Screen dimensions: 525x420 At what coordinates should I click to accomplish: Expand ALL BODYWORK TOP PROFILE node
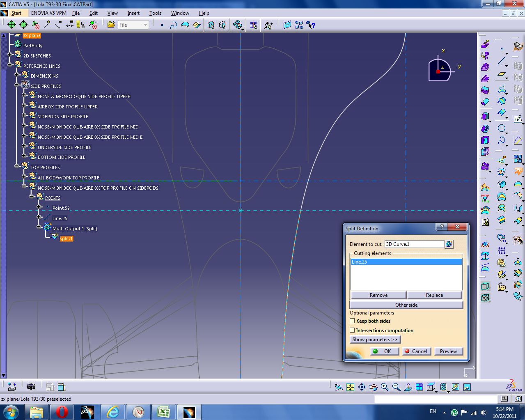point(24,177)
